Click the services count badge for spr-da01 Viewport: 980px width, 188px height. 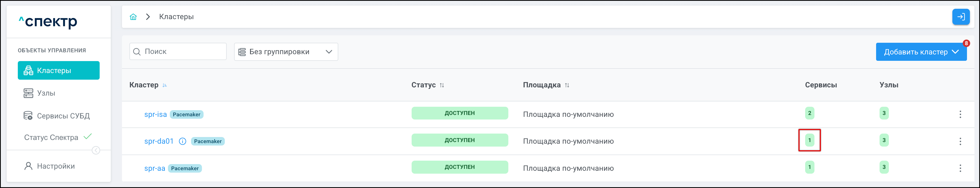point(809,140)
